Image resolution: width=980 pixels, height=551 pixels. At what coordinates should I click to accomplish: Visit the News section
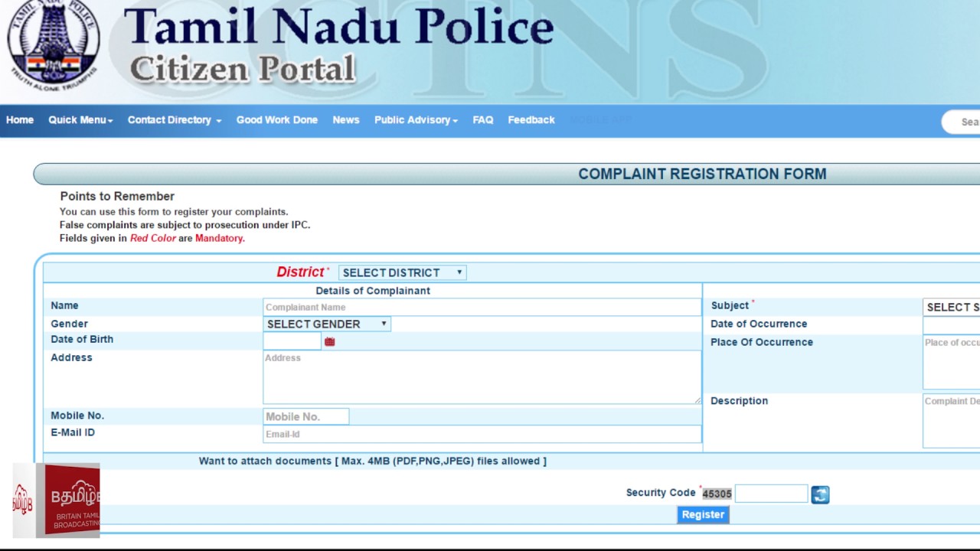click(x=345, y=120)
